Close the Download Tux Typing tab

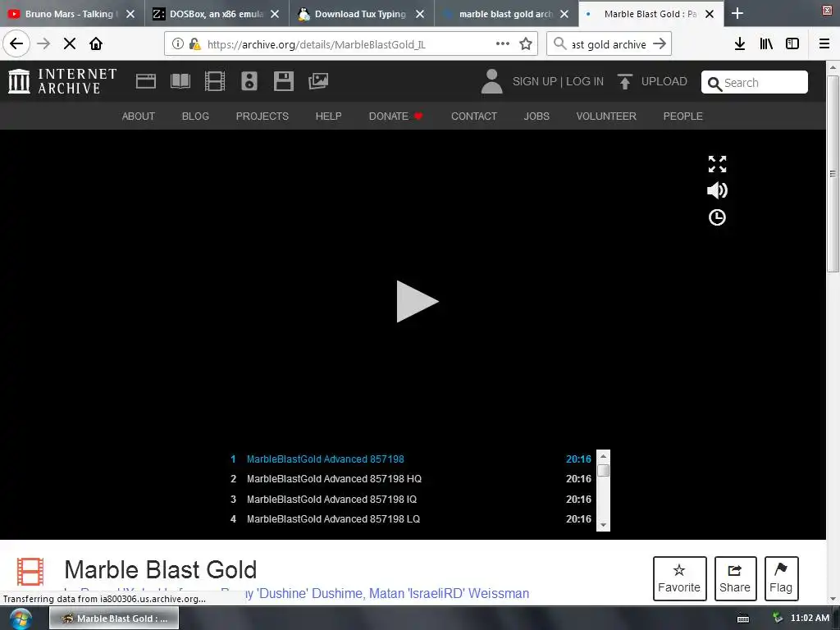tap(420, 14)
